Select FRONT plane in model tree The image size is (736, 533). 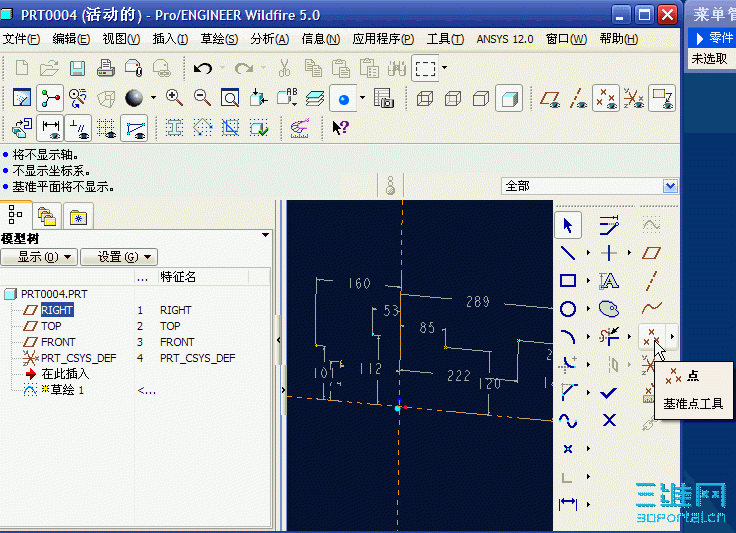pos(58,342)
